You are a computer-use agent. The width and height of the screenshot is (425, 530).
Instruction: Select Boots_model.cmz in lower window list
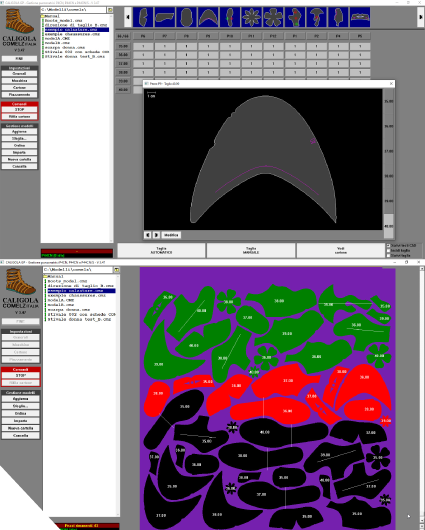(x=67, y=281)
